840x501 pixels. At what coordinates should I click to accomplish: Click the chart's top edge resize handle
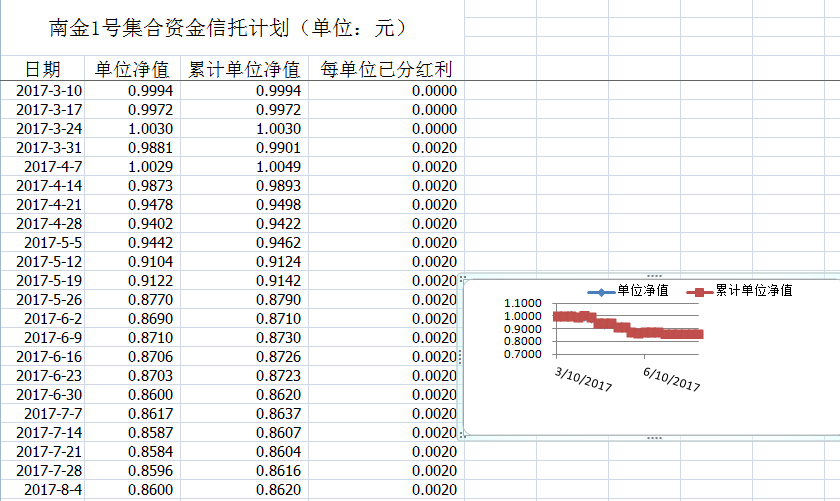coord(654,275)
